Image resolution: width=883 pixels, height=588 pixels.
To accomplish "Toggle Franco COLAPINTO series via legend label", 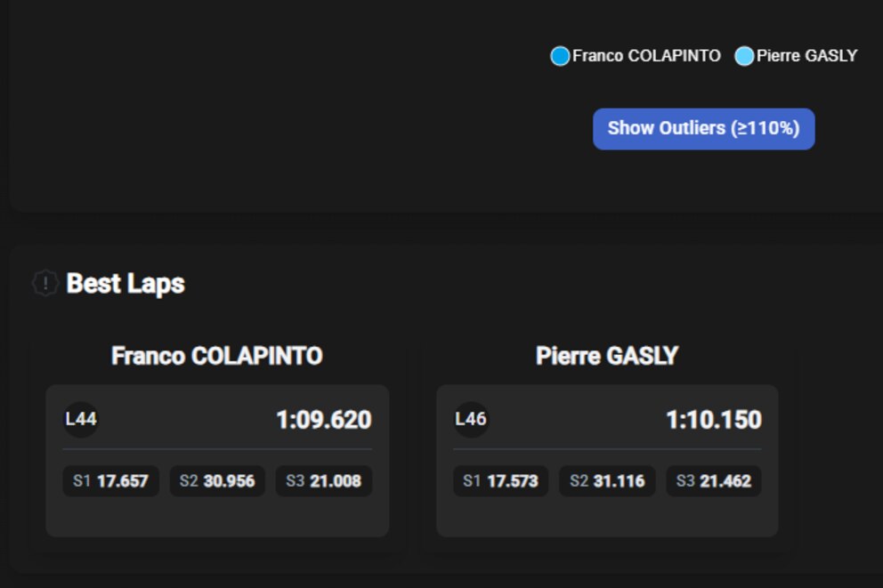I will [646, 56].
